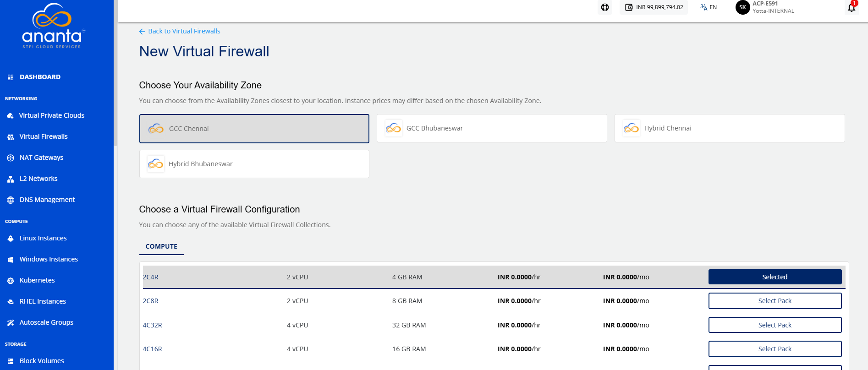Click the NAT Gateways icon
This screenshot has width=868, height=370.
pos(11,158)
